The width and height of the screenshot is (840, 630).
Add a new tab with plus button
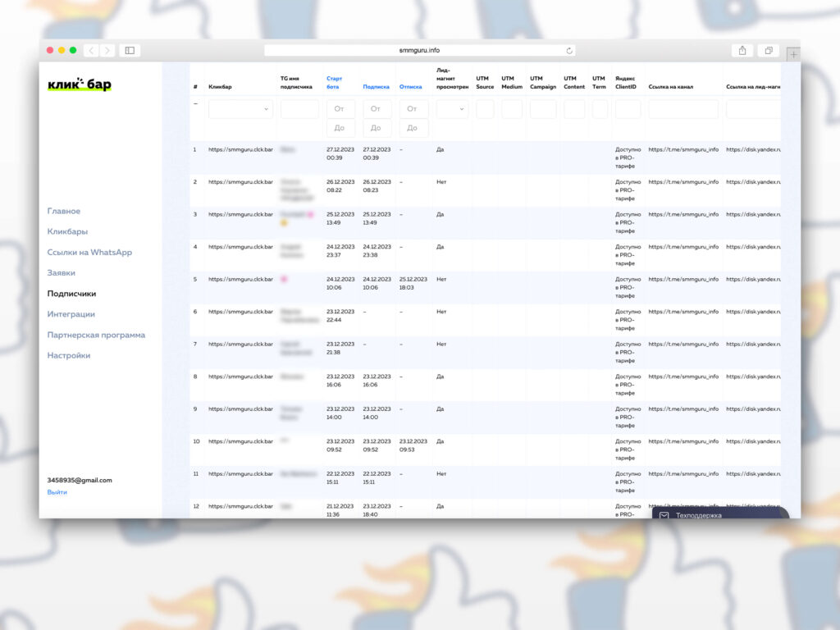tap(792, 53)
